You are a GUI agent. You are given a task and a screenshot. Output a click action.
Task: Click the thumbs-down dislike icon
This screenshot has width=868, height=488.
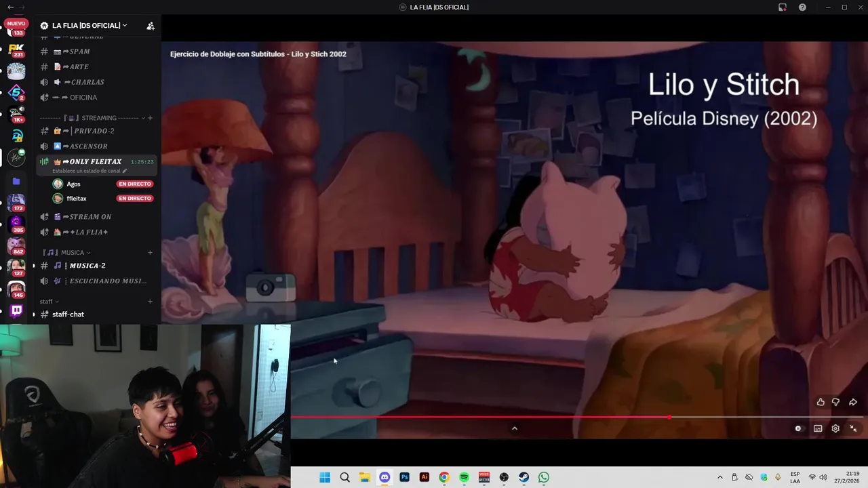(x=835, y=402)
